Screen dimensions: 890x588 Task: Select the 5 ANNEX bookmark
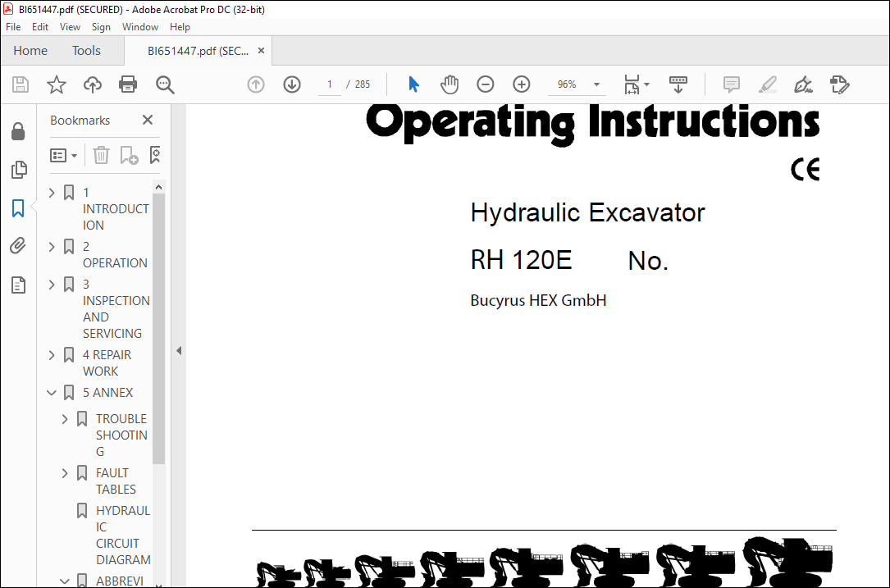pyautogui.click(x=107, y=393)
